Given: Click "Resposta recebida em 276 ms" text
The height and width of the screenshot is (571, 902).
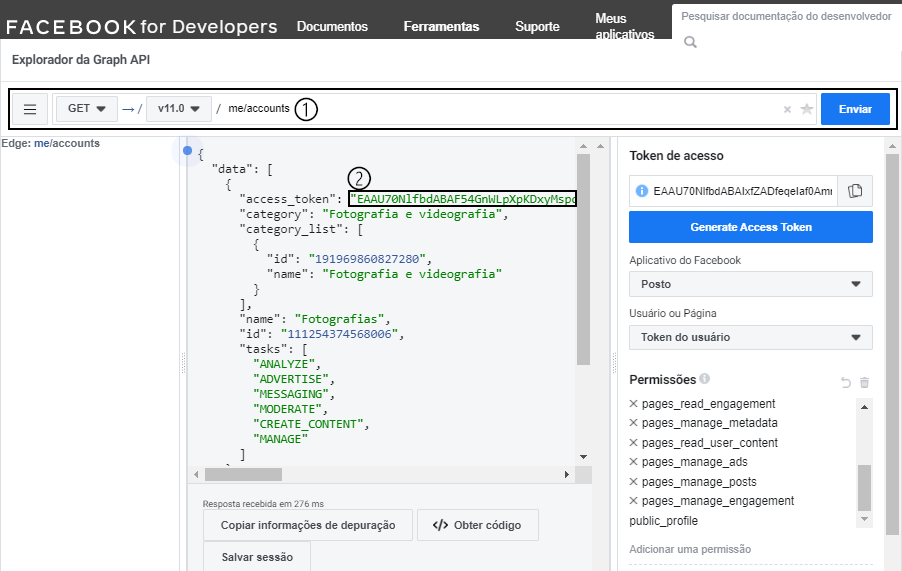Looking at the screenshot, I should coord(263,504).
